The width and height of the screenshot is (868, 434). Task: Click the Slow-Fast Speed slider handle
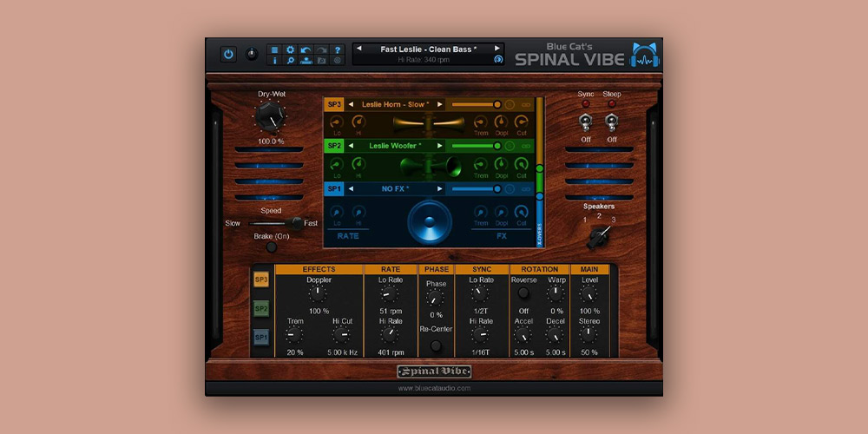[297, 223]
